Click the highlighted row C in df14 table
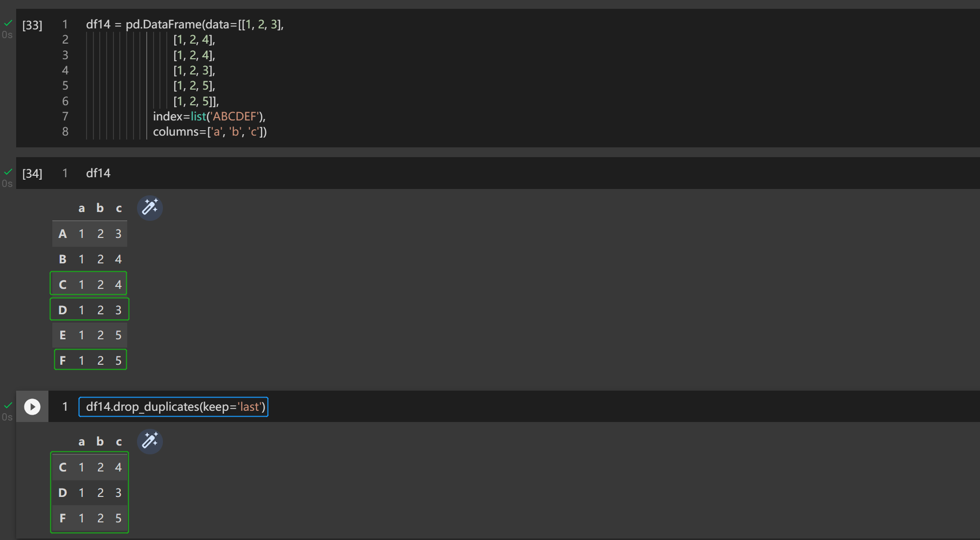980x540 pixels. [x=90, y=284]
